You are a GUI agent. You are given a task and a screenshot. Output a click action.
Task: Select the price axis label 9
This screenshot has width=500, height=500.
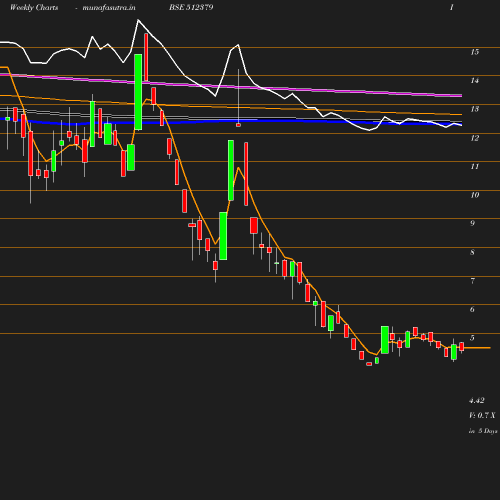(x=472, y=223)
